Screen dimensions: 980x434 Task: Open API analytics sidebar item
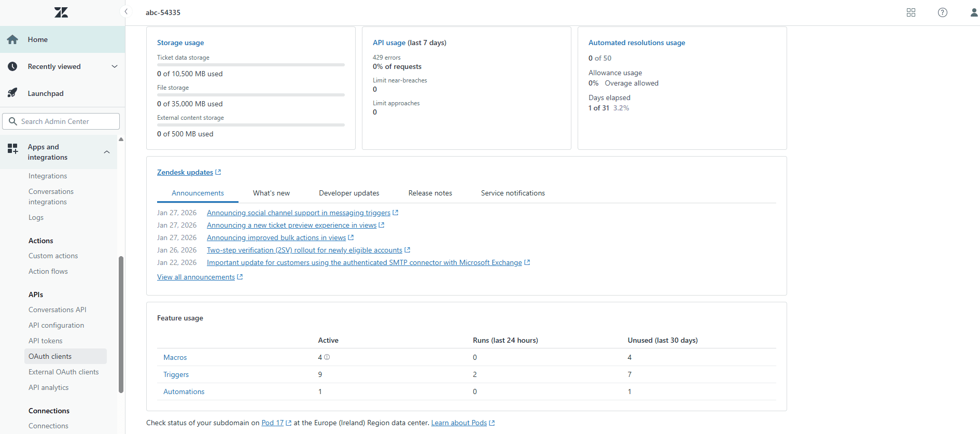48,387
